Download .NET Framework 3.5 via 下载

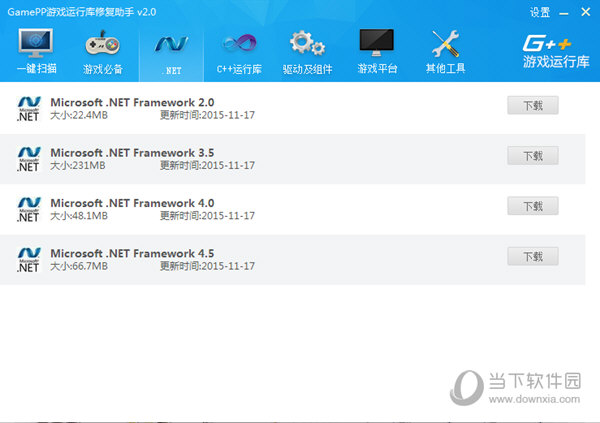[533, 155]
